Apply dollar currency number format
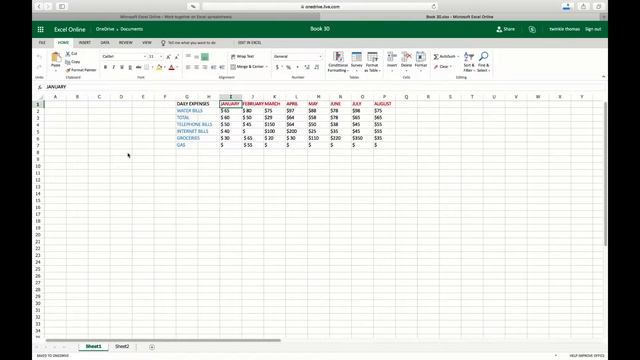Image resolution: width=640 pixels, height=360 pixels. [x=277, y=67]
